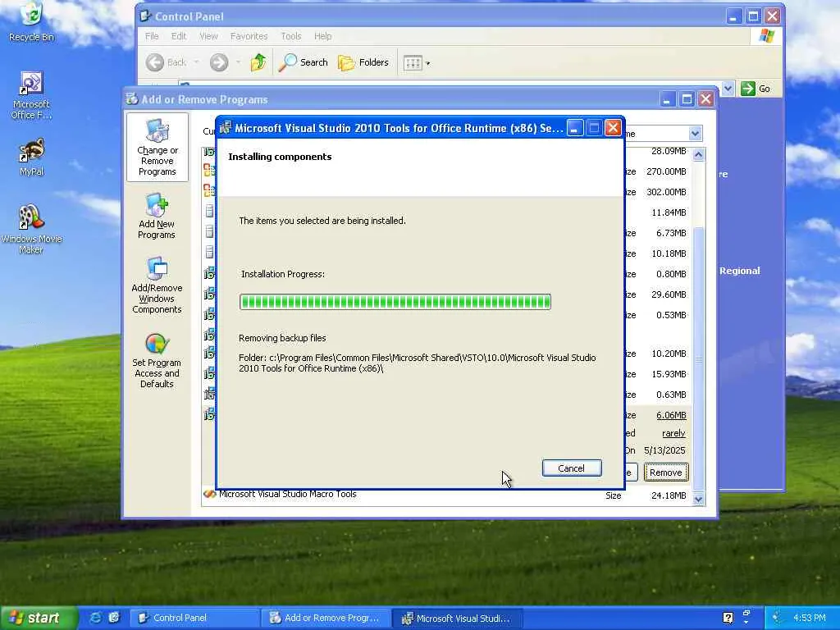
Task: Open Change or Remove Programs section
Action: click(157, 148)
